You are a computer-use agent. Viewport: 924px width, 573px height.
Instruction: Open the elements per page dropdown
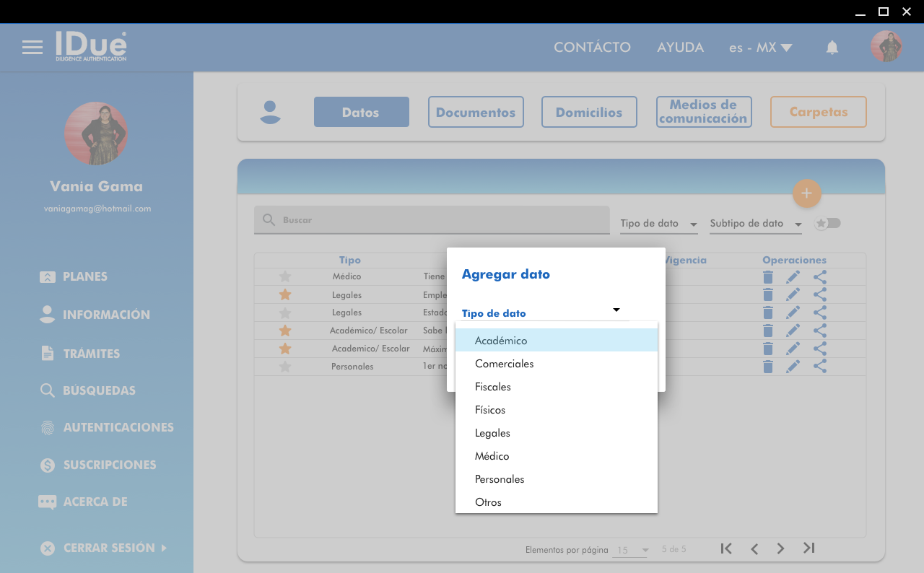631,550
